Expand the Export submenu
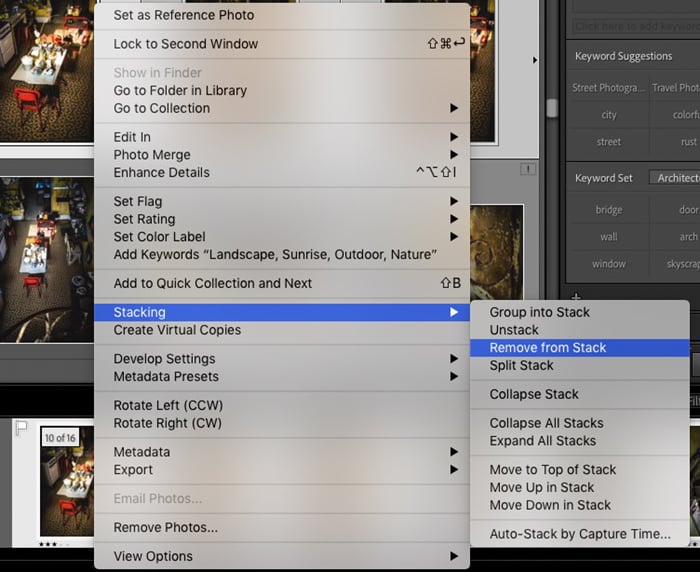Viewport: 700px width, 572px height. [x=282, y=470]
